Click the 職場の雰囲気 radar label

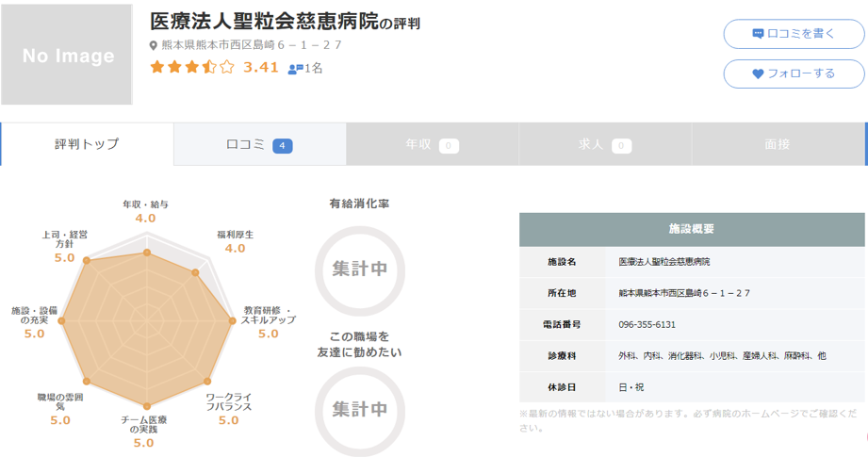point(60,401)
